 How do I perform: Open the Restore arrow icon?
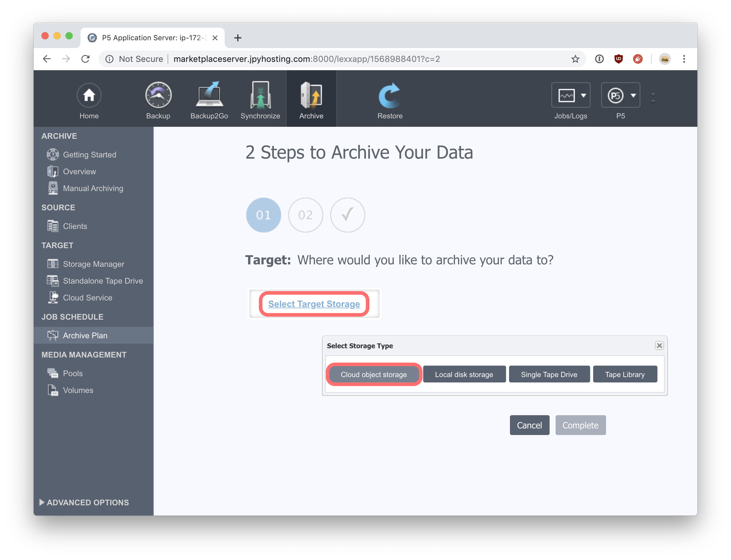point(390,95)
